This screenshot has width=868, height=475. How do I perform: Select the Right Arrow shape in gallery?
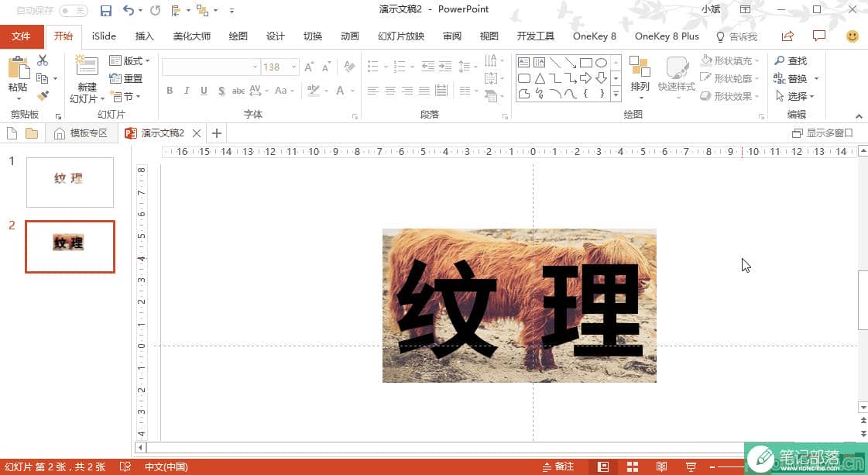click(585, 78)
